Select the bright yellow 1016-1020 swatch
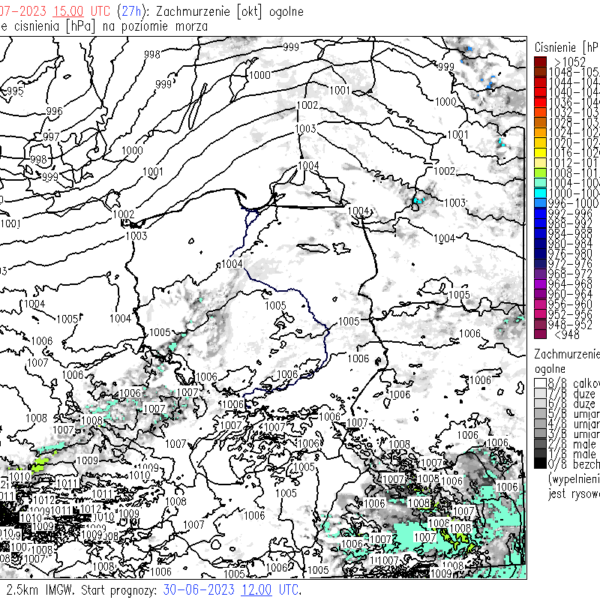Viewport: 600px width, 600px height. [540, 153]
